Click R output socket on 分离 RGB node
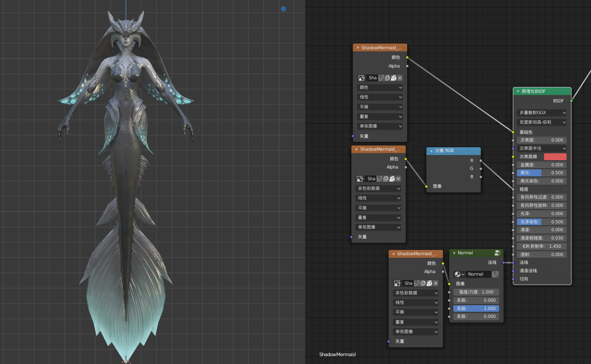Image resolution: width=591 pixels, height=364 pixels. (x=481, y=161)
